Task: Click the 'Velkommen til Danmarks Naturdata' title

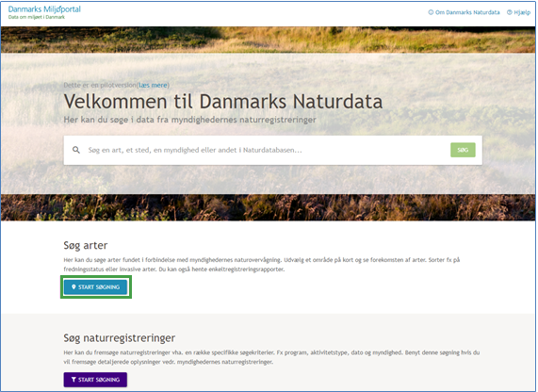Action: 223,102
